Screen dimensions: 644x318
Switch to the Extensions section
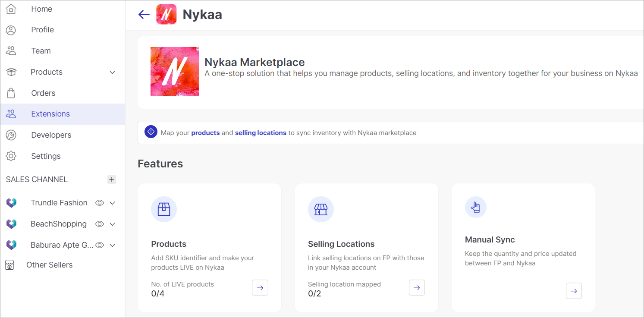click(50, 113)
